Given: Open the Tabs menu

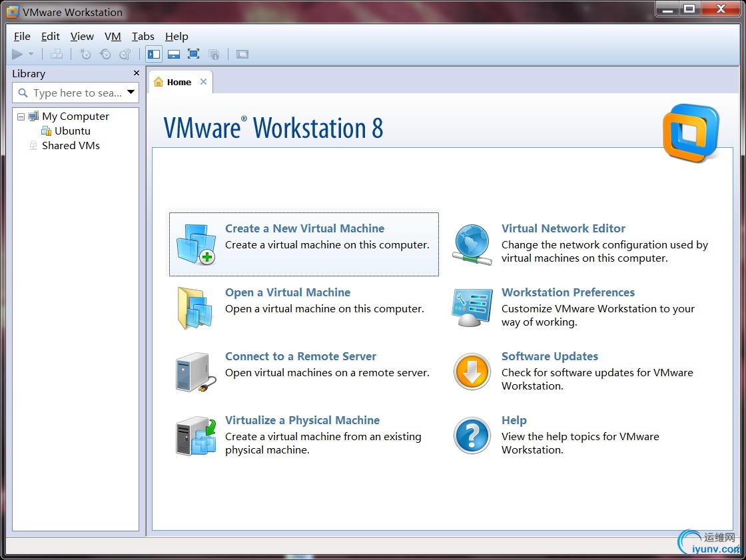Looking at the screenshot, I should coord(143,37).
